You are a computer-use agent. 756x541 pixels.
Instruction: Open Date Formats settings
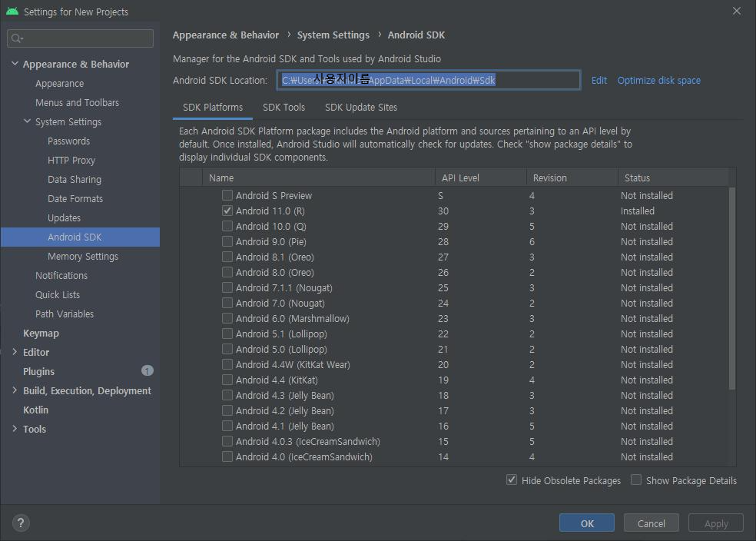[75, 199]
